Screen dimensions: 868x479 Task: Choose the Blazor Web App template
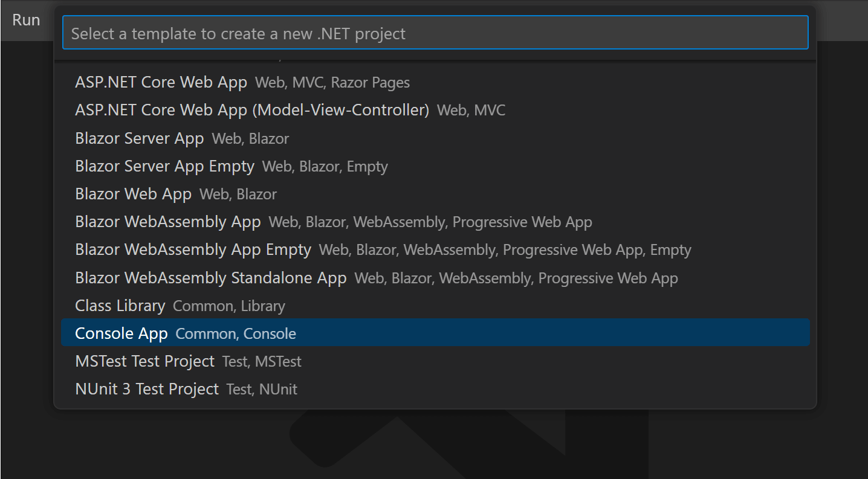(x=435, y=193)
